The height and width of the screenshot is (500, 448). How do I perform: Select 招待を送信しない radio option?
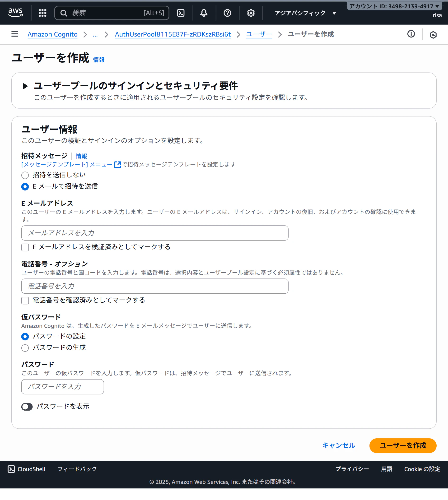pyautogui.click(x=25, y=175)
